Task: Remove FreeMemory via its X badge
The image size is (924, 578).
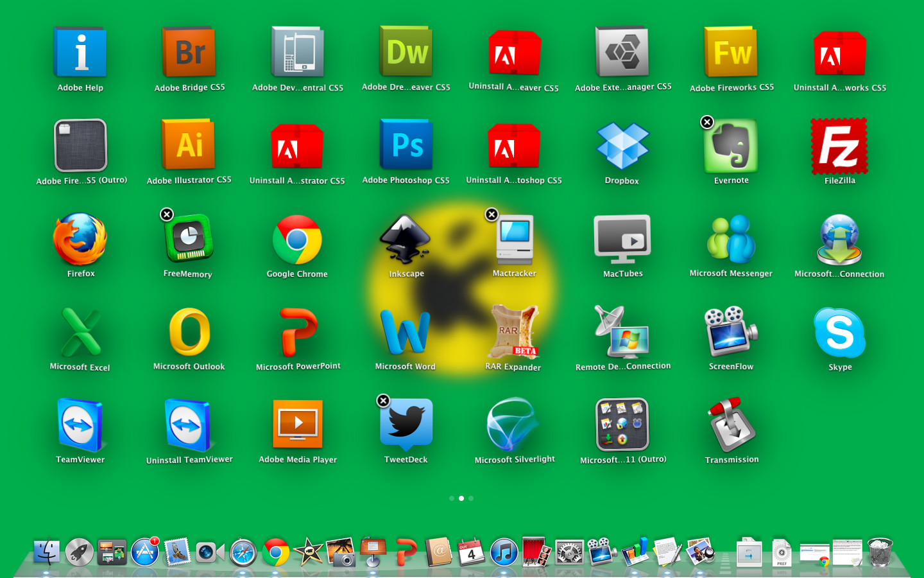Action: tap(167, 215)
